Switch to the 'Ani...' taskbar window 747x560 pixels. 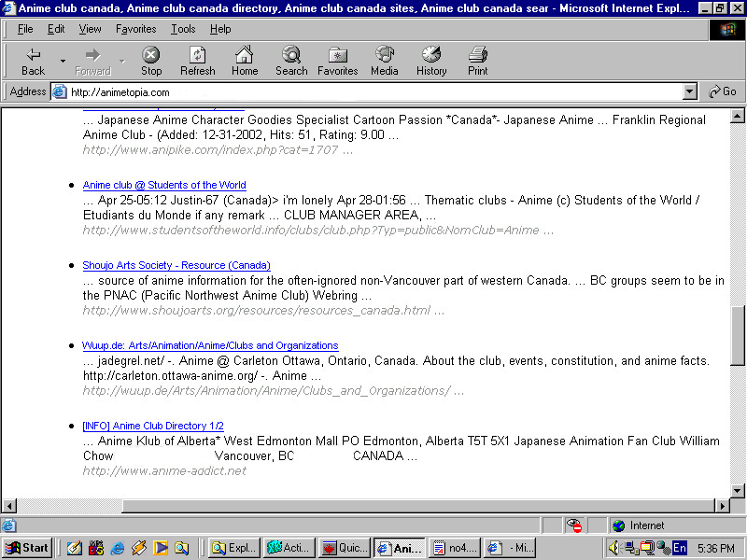coord(400,548)
